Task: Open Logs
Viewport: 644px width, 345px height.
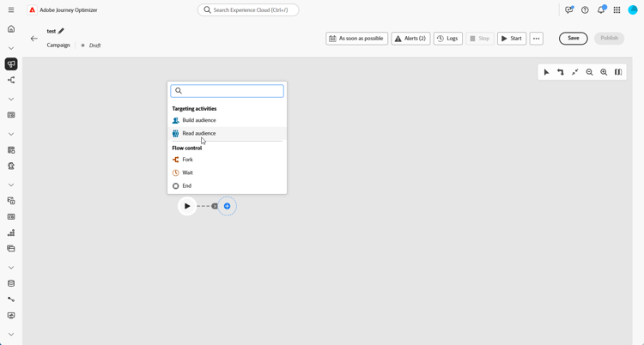Action: pos(448,39)
